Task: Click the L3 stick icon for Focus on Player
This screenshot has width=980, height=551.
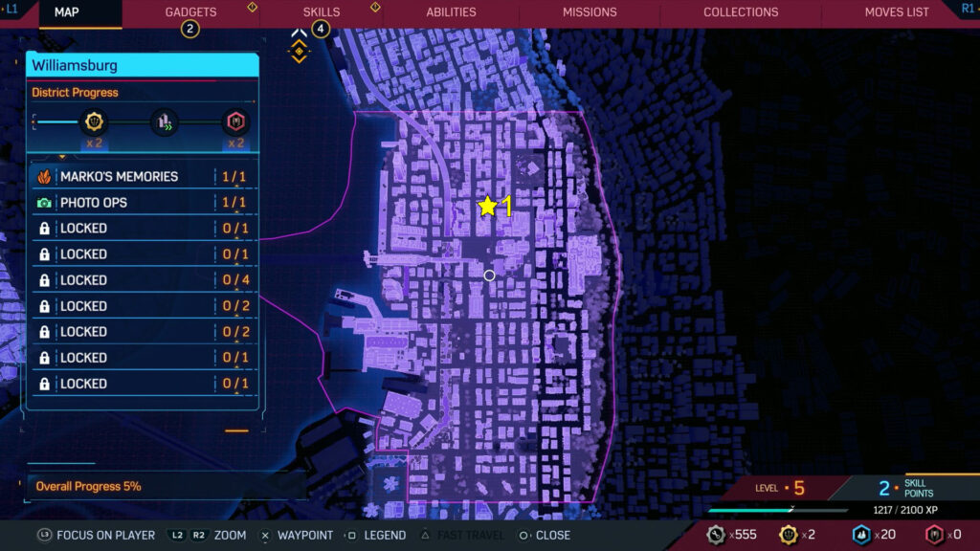Action: click(x=44, y=536)
